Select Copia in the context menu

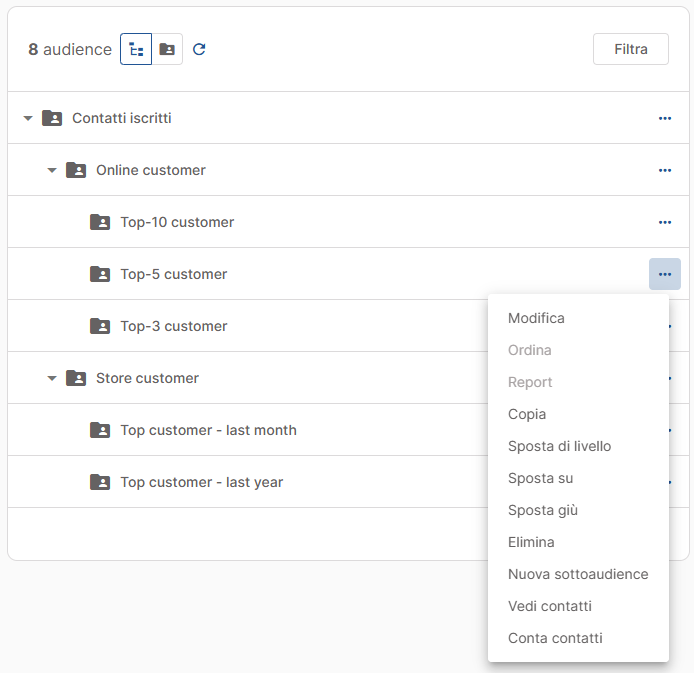(x=527, y=414)
